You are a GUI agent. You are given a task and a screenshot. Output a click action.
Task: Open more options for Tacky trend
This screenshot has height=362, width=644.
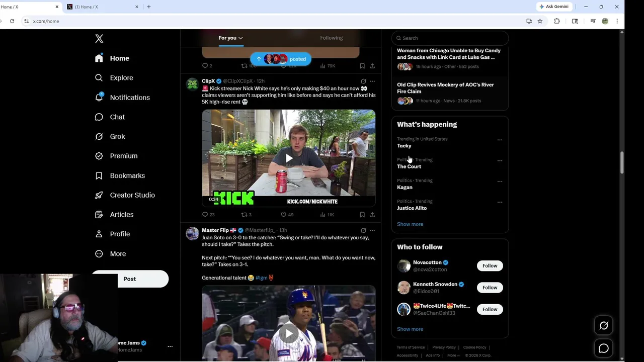click(x=500, y=140)
